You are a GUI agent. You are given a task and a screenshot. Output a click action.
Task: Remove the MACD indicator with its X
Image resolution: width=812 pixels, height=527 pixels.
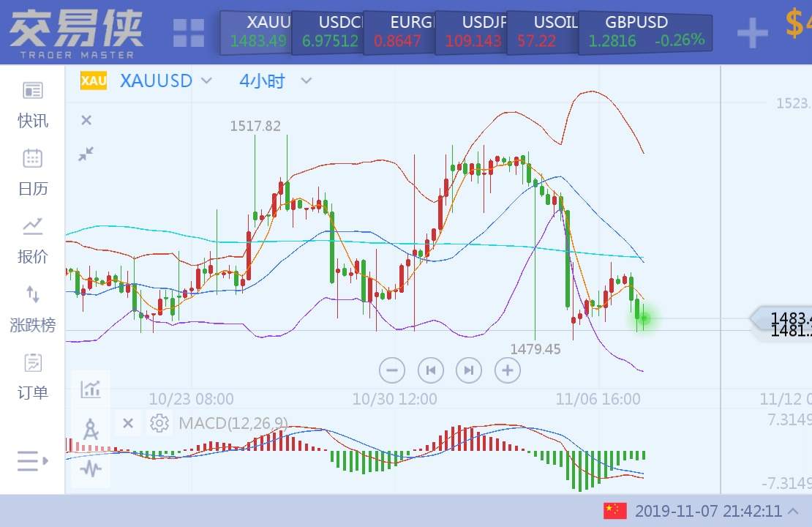click(x=128, y=422)
